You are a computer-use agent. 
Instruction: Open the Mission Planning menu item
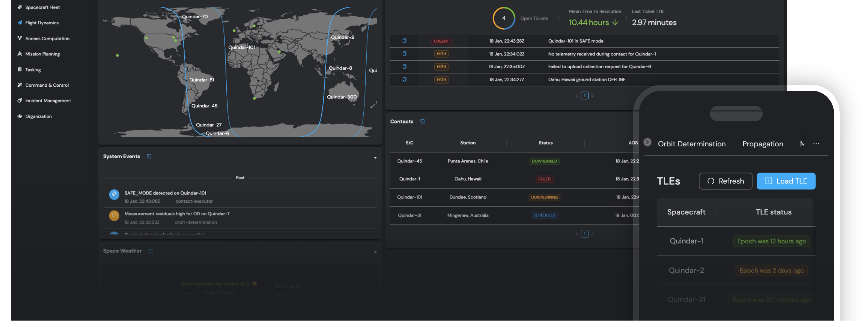(x=42, y=54)
